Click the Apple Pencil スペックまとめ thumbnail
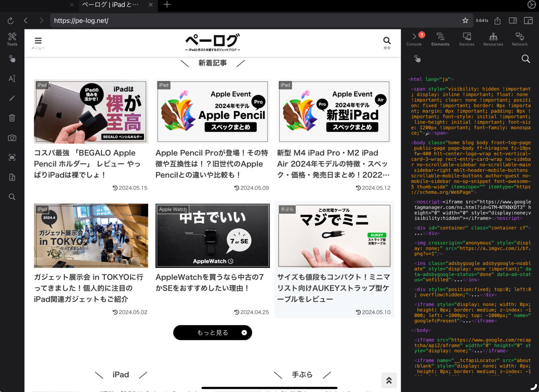Viewport: 539px width, 392px height. click(x=212, y=112)
